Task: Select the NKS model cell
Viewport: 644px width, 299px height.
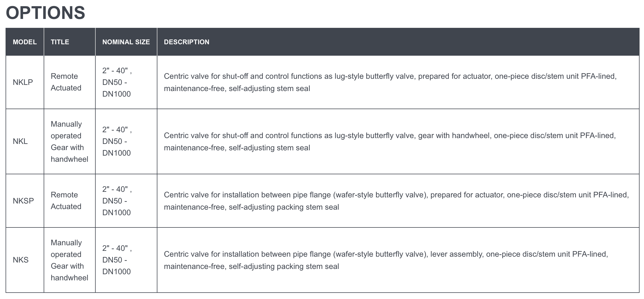Action: [x=21, y=260]
